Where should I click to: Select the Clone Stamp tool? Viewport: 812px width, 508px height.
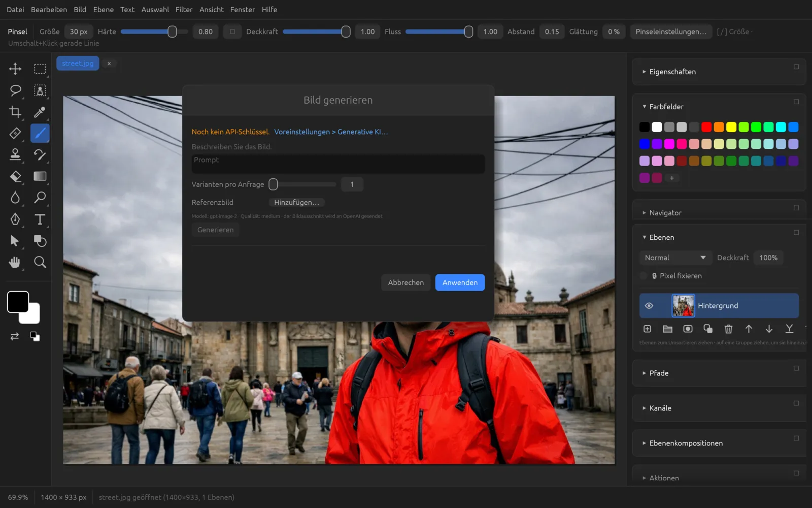[15, 154]
